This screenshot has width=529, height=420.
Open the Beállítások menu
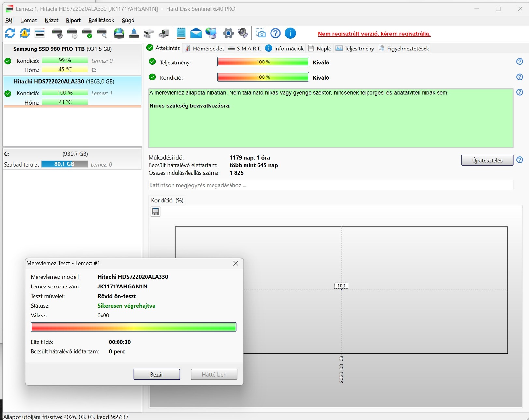click(101, 21)
